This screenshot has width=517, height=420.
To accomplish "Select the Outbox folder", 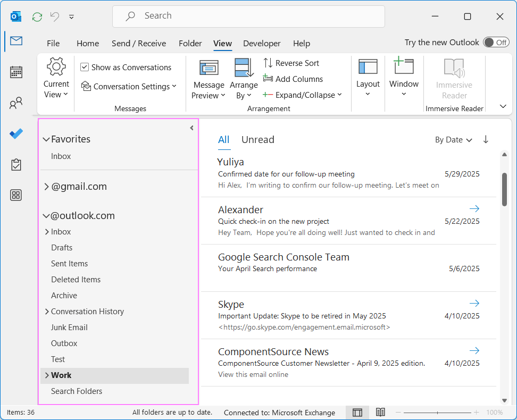I will coord(64,343).
